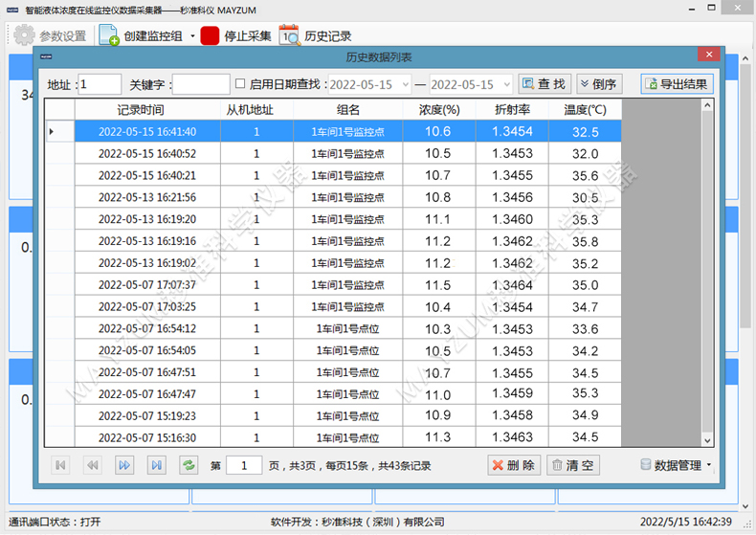Jump to the last page of records
Screen dimensions: 756x535
coord(156,465)
